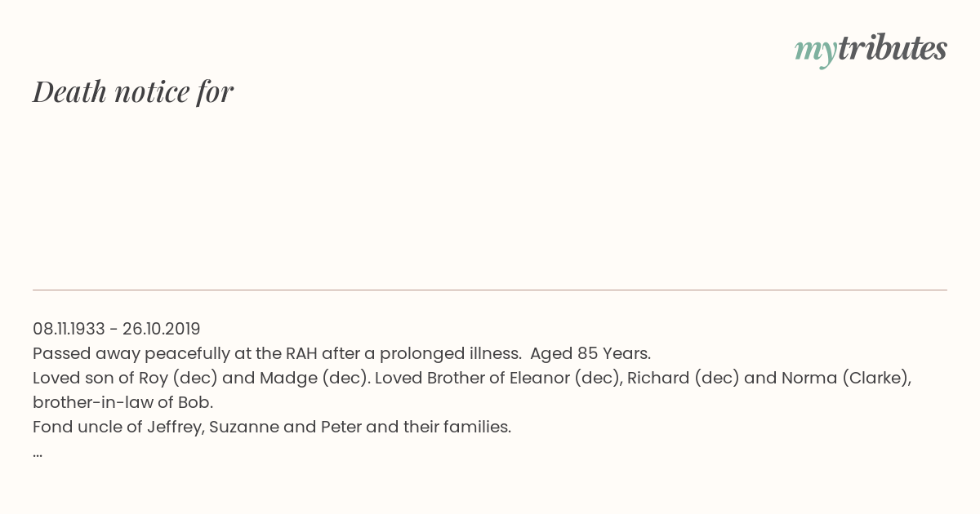
Task: Click the mytributes logo
Action: point(871,51)
